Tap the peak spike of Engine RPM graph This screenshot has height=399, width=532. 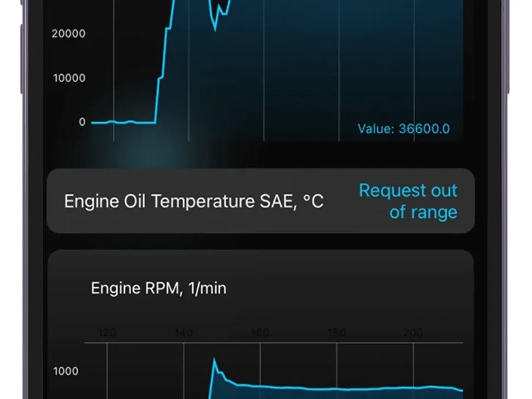(x=215, y=361)
